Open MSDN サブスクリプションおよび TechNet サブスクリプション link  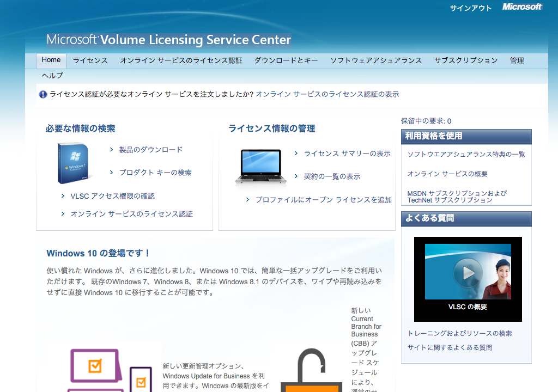tap(457, 197)
